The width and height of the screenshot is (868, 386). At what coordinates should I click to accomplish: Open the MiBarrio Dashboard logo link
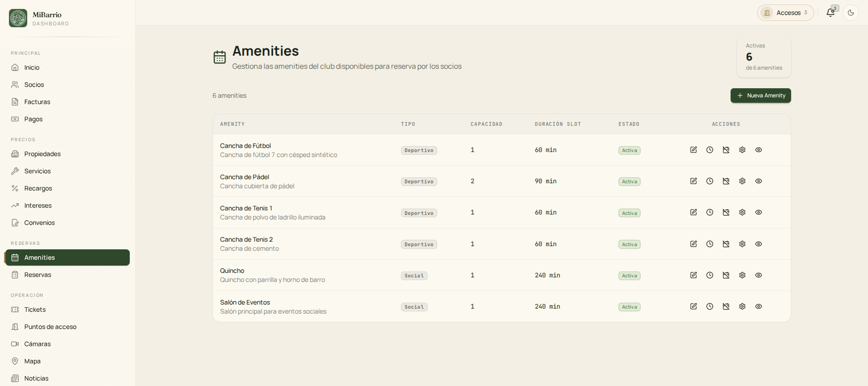pos(39,18)
